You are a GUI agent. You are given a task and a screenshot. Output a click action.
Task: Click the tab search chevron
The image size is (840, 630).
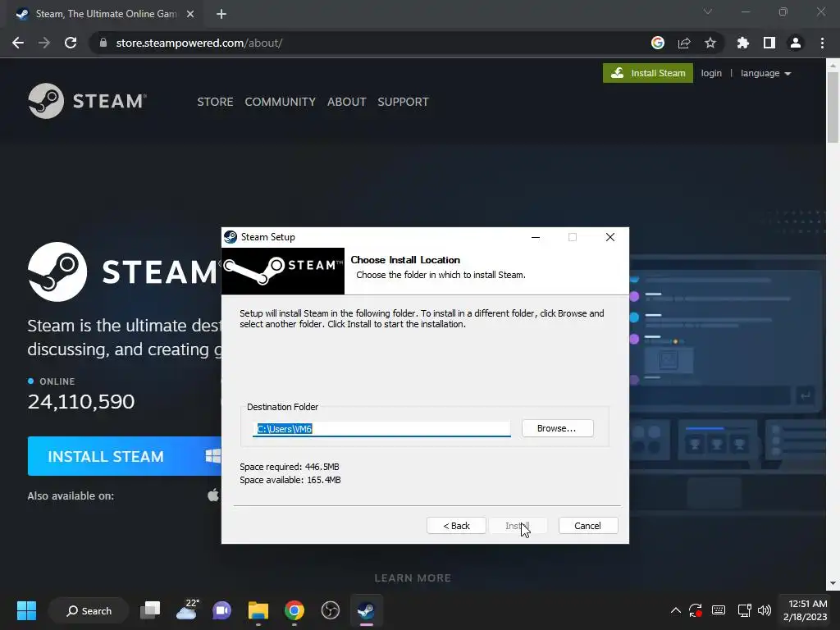[708, 11]
